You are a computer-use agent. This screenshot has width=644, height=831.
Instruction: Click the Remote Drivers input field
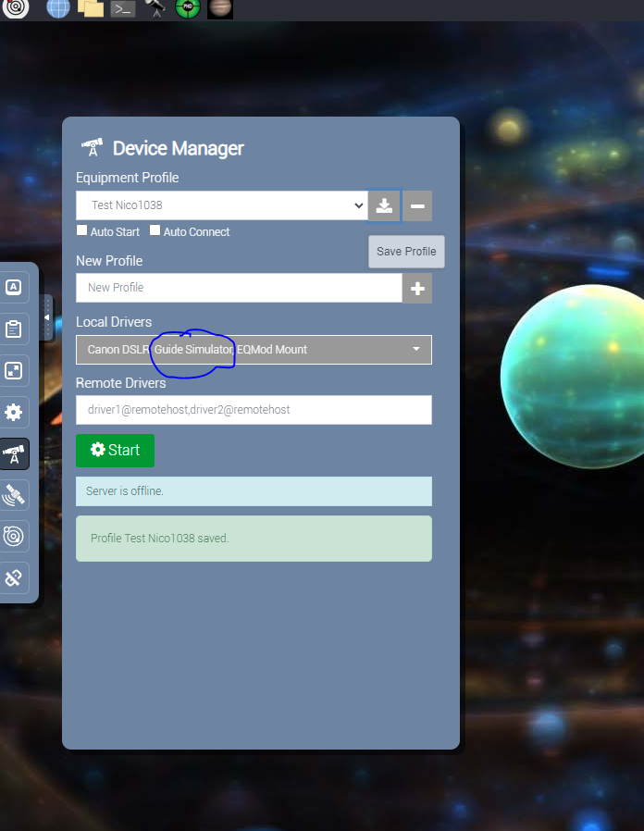click(x=254, y=410)
